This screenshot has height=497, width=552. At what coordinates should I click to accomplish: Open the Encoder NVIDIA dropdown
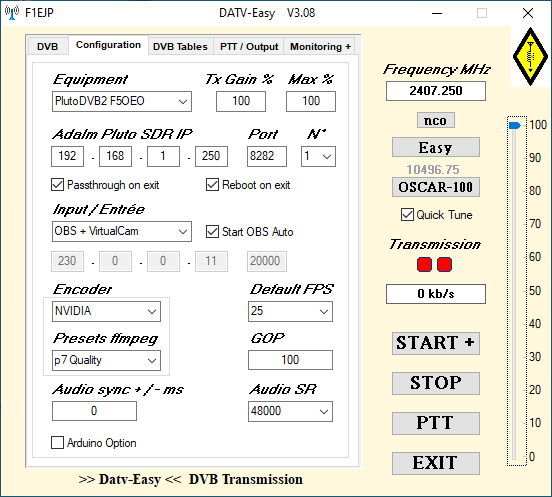click(x=106, y=311)
